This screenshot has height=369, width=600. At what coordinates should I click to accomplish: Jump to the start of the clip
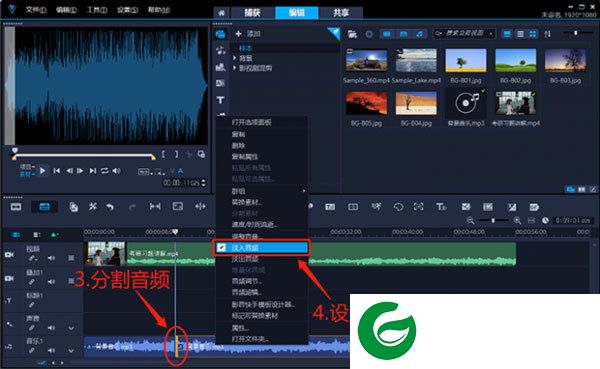click(57, 171)
